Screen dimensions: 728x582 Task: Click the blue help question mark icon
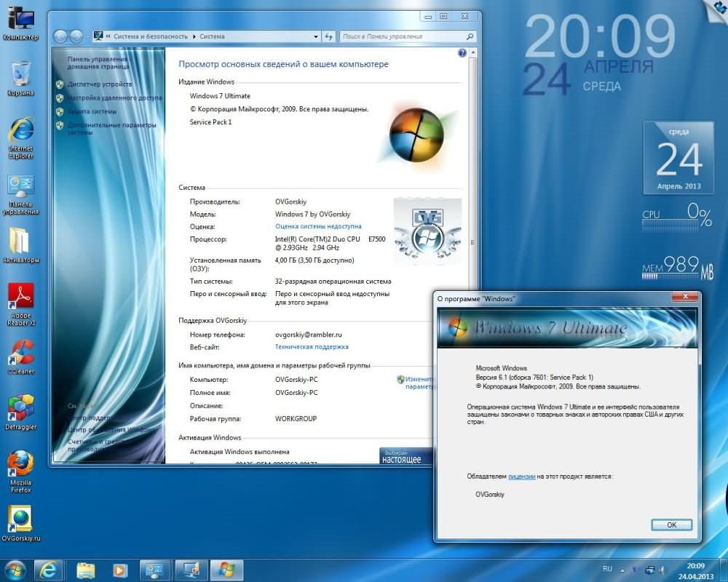[x=462, y=53]
